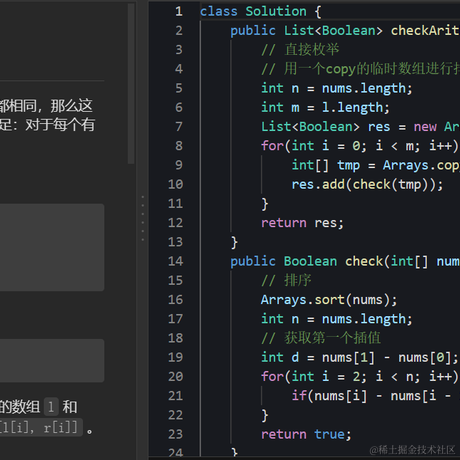Click 'int n = nums.length;' on line 5
460x460 pixels.
click(337, 88)
